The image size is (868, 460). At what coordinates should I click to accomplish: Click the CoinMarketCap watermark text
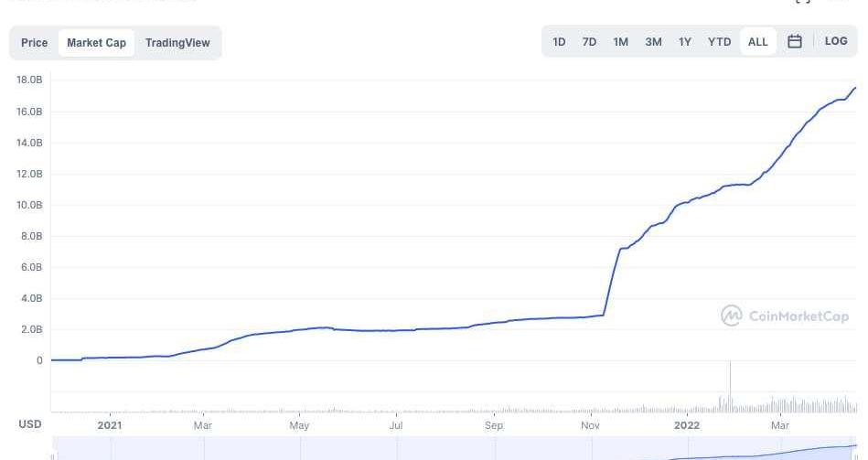point(798,316)
